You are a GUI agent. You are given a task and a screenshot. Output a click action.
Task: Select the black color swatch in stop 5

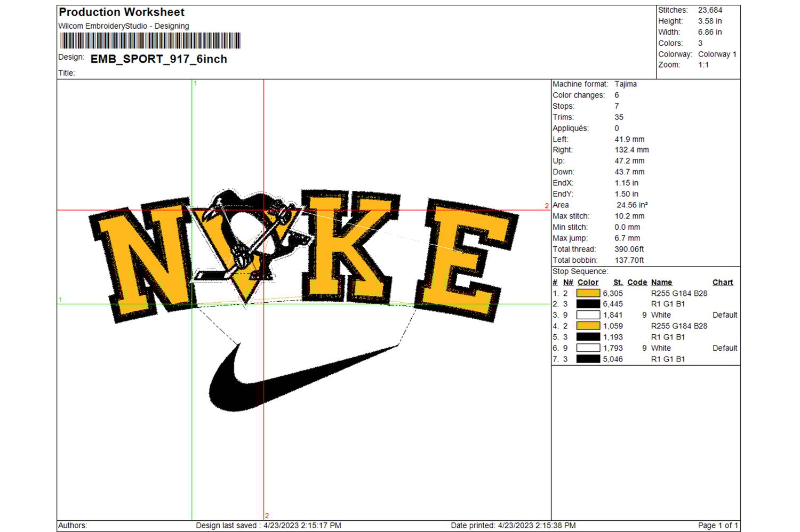[x=588, y=337]
